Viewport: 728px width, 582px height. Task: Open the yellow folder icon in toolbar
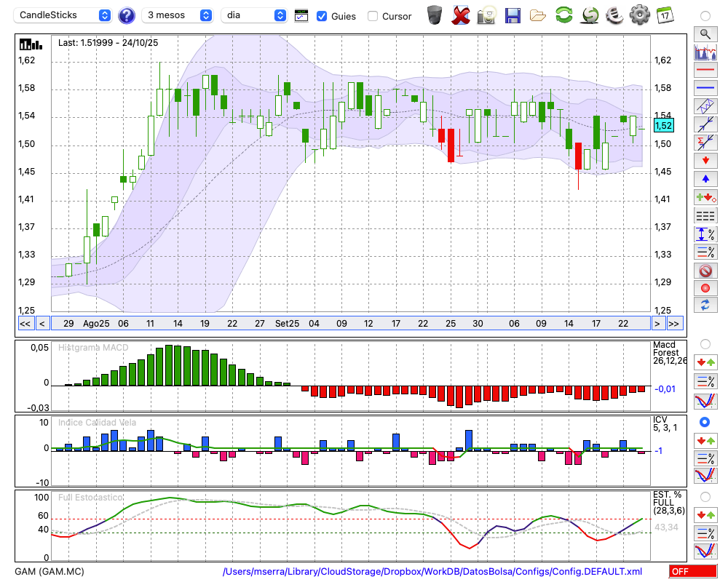[x=538, y=15]
